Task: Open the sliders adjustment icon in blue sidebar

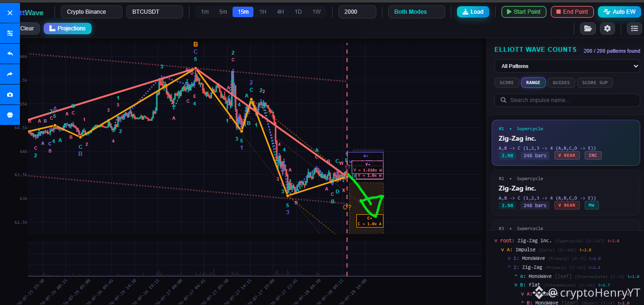Action: tap(10, 33)
